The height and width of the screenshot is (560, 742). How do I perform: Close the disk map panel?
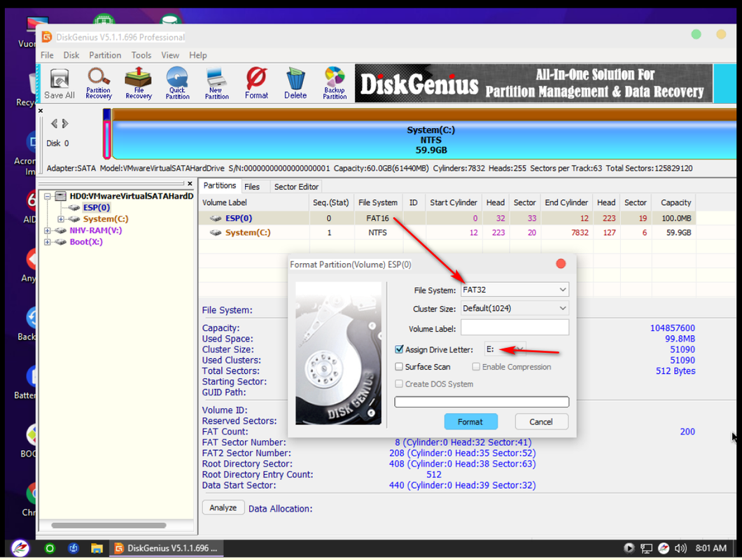[x=41, y=111]
